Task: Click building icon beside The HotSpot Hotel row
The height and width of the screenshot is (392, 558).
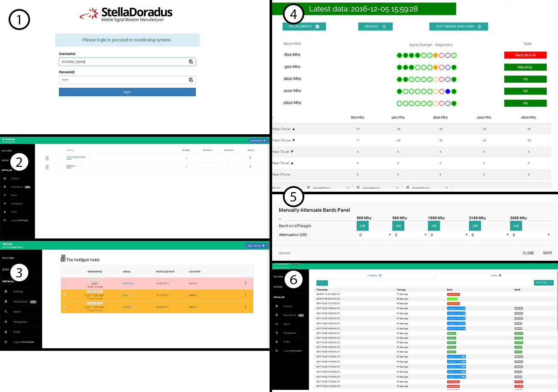Action: 47,158
